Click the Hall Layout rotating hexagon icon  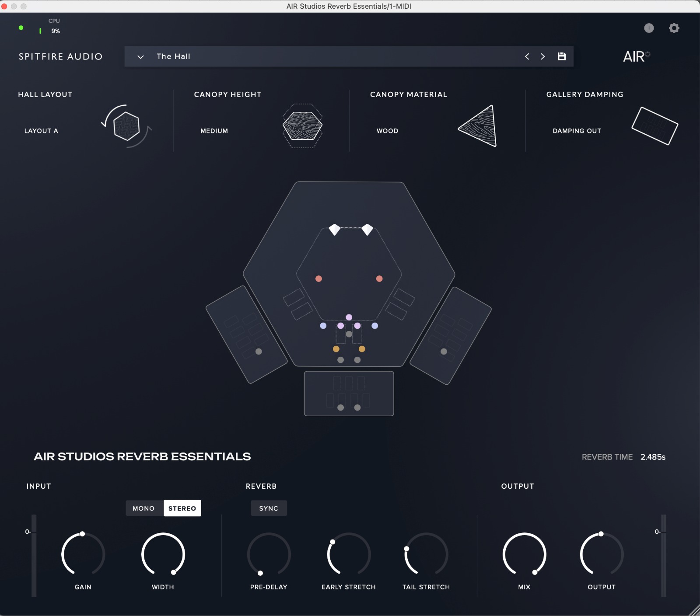(126, 126)
